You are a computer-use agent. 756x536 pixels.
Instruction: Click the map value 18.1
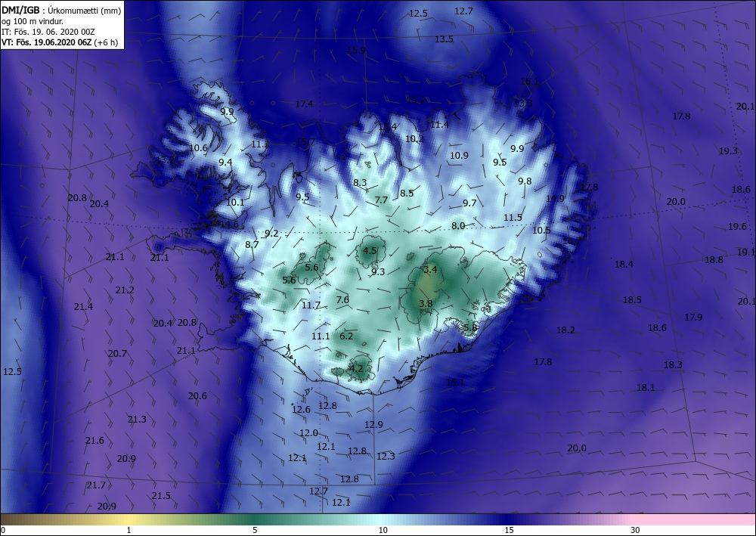tap(646, 388)
